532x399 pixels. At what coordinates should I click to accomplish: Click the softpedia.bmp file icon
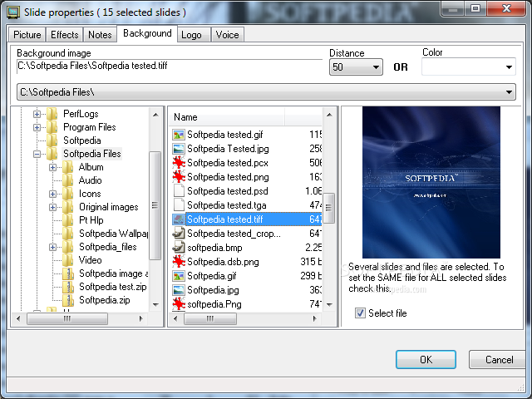coord(179,248)
